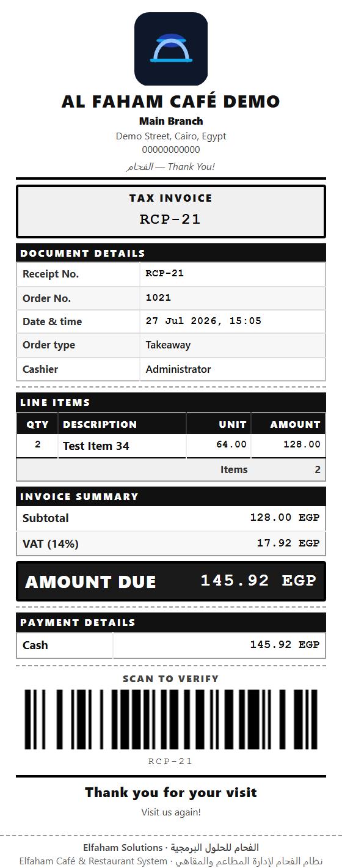Select the Al Faham Café Demo title
342x868 pixels.
[171, 101]
